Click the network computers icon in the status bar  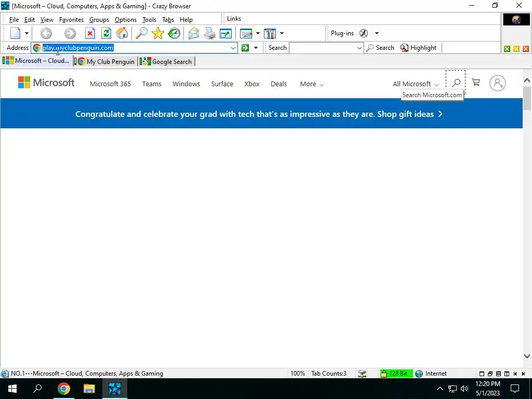click(x=362, y=374)
